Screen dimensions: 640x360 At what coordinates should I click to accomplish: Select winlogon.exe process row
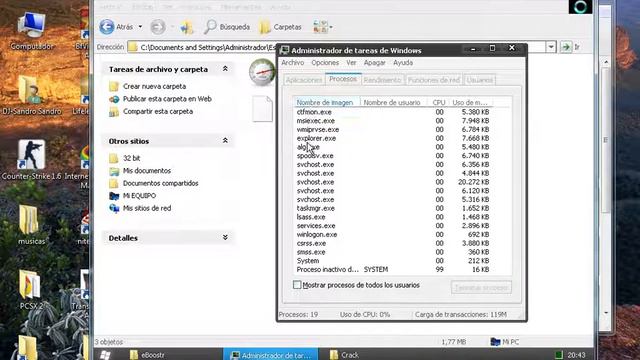tap(393, 235)
